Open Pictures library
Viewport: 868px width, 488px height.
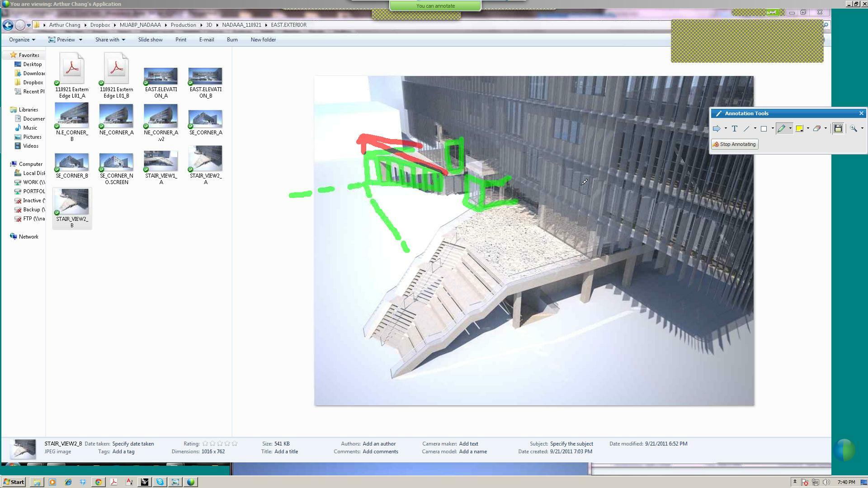(28, 137)
